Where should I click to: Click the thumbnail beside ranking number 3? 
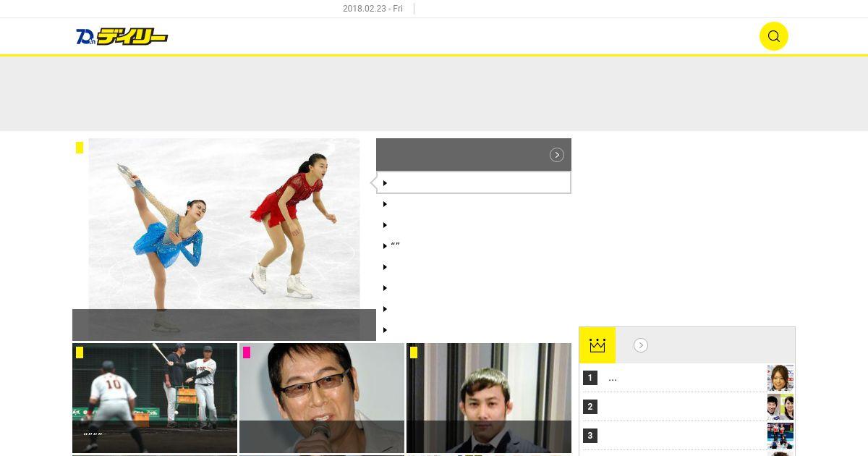tap(780, 436)
